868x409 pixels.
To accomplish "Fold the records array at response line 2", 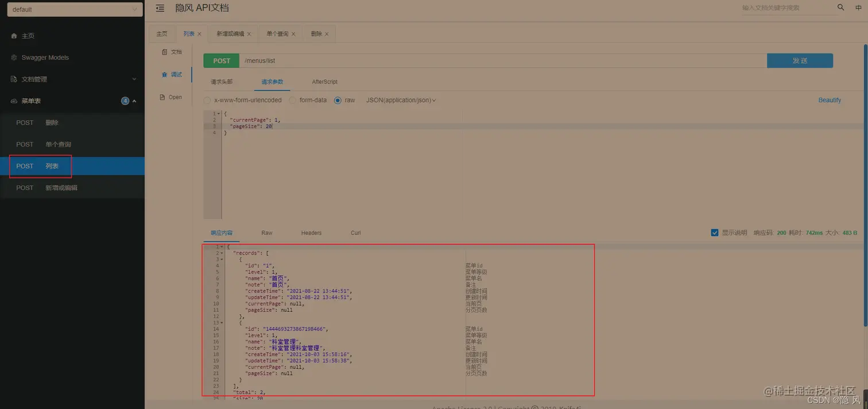I will click(222, 253).
